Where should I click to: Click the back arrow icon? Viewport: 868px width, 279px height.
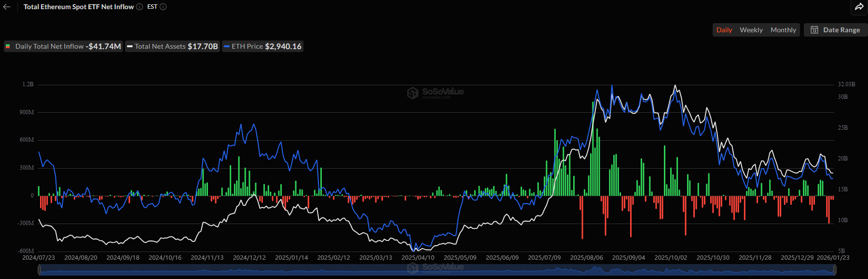tap(7, 7)
